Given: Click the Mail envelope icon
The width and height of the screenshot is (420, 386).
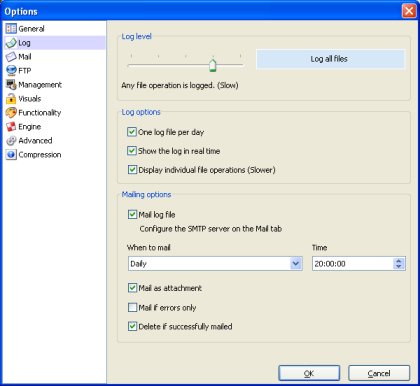Looking at the screenshot, I should (11, 57).
